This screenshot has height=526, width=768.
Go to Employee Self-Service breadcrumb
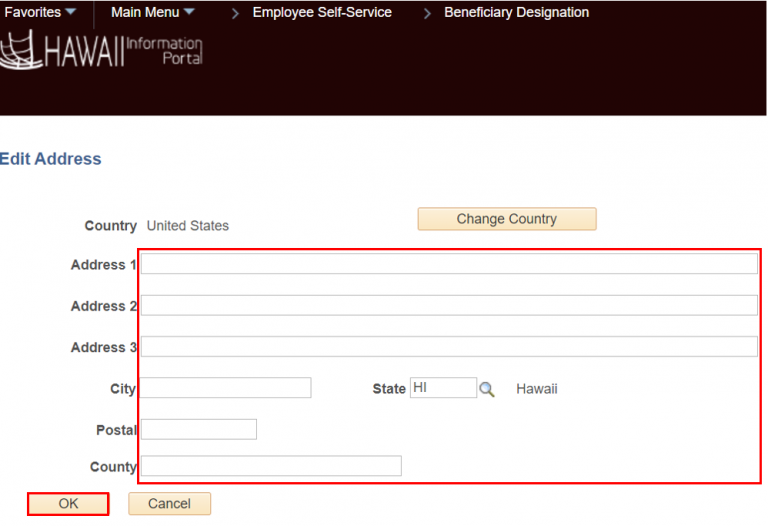pos(322,13)
